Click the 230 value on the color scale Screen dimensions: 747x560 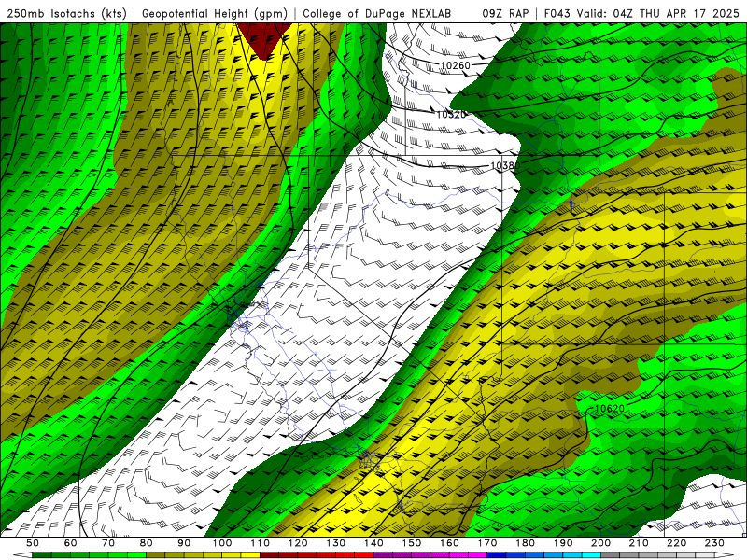click(714, 543)
